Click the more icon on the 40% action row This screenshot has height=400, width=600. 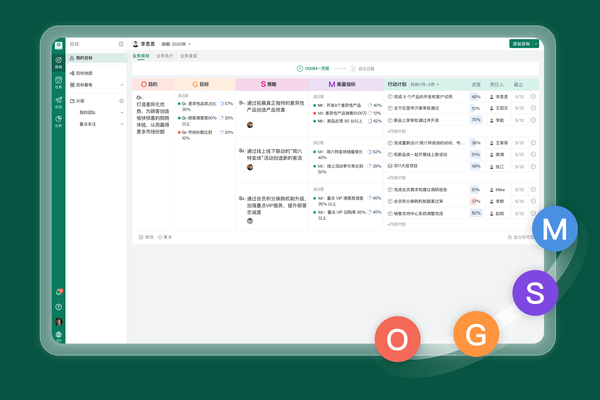533,97
